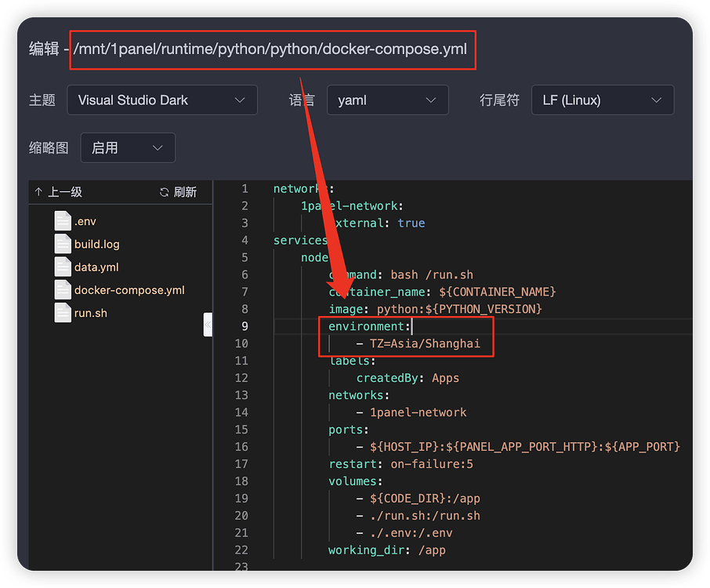Viewport: 710px width, 588px height.
Task: Select data.yml in the file list
Action: (x=96, y=267)
